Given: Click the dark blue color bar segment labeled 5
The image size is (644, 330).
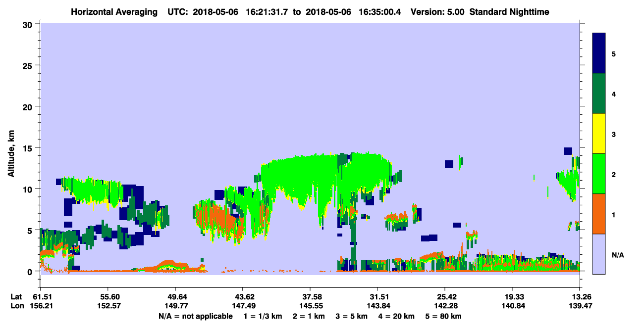Looking at the screenshot, I should click(x=599, y=53).
